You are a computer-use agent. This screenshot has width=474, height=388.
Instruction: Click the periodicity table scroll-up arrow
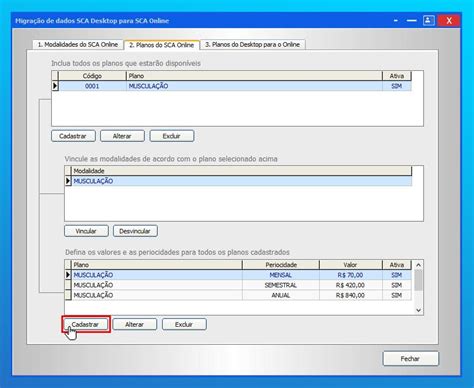point(418,265)
